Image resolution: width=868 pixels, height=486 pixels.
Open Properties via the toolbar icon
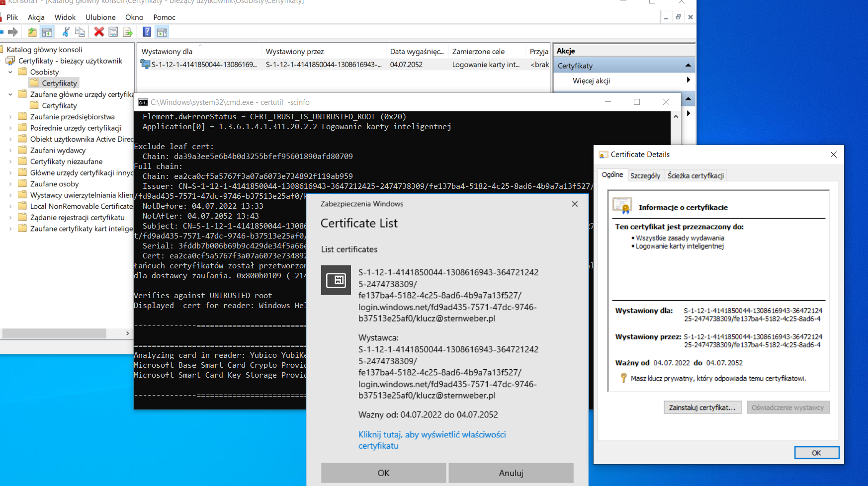113,32
